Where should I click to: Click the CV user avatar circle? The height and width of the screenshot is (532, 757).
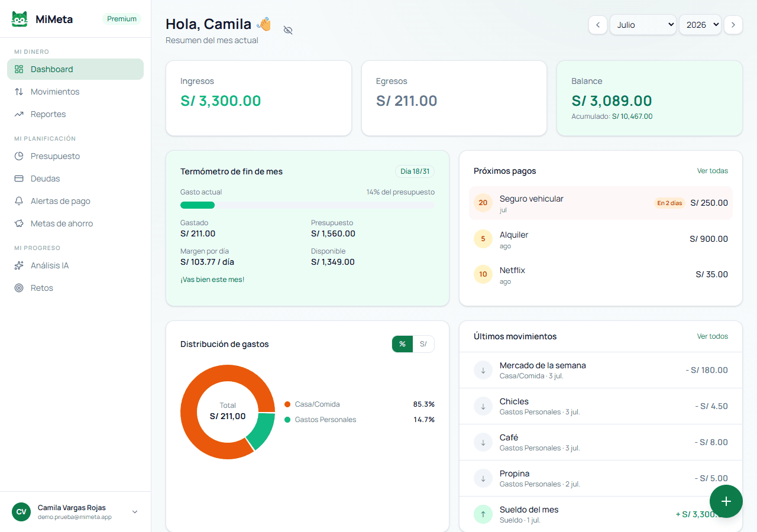[x=21, y=512]
